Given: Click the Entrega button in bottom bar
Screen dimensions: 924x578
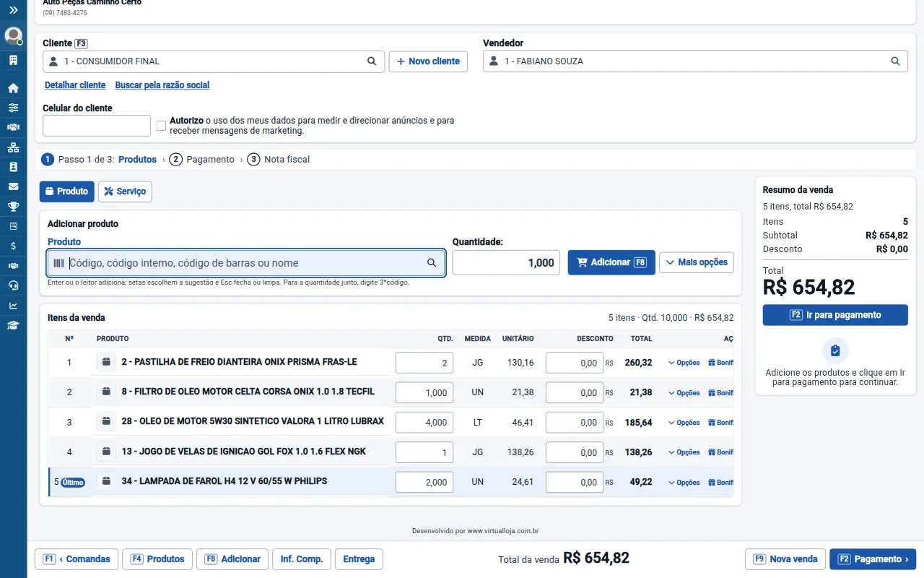Looking at the screenshot, I should [x=359, y=559].
